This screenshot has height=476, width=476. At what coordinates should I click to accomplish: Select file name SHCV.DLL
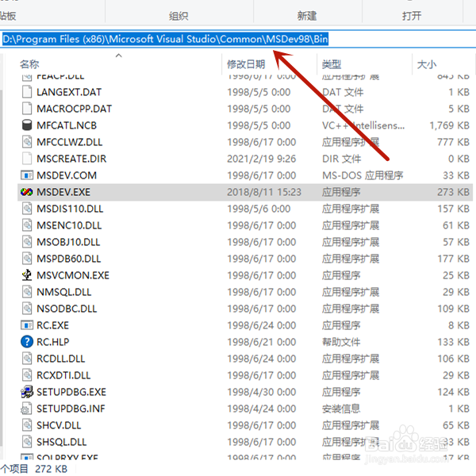coord(59,425)
